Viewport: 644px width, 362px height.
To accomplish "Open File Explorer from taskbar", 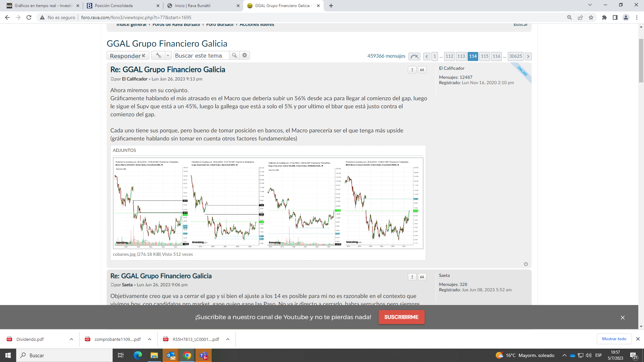I will pos(154,355).
